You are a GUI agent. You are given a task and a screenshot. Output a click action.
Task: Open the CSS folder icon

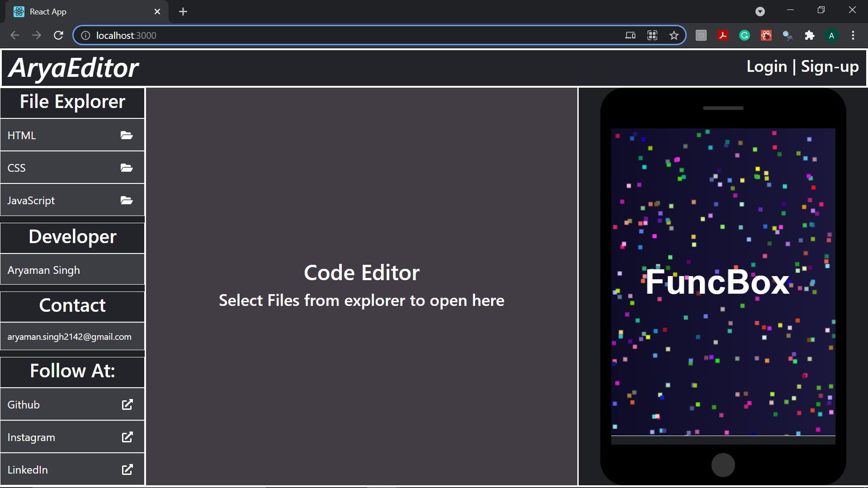pos(127,168)
